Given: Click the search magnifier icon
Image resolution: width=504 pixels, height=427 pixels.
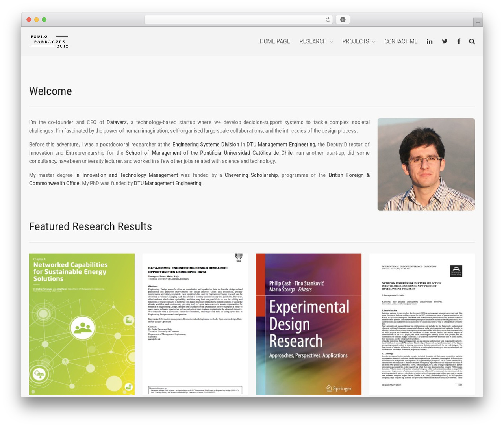Looking at the screenshot, I should 472,41.
